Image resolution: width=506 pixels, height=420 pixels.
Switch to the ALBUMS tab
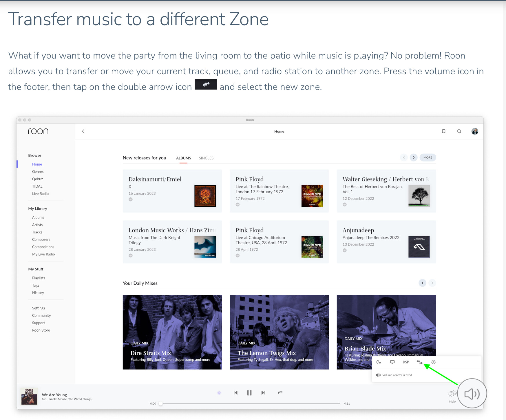pyautogui.click(x=183, y=158)
